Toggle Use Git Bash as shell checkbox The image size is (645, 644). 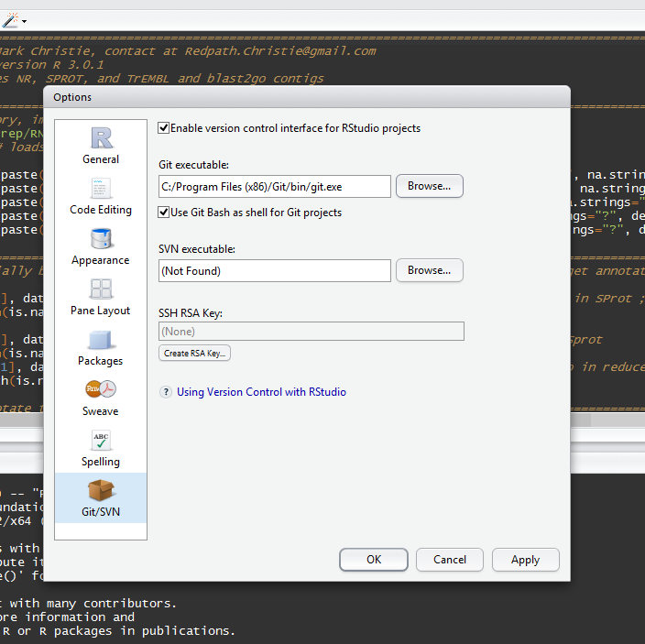164,213
